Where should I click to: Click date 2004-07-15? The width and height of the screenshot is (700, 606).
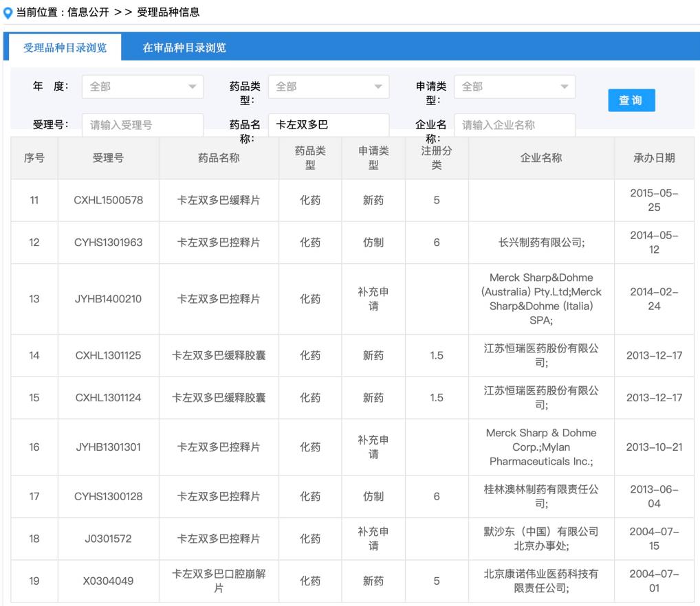654,539
